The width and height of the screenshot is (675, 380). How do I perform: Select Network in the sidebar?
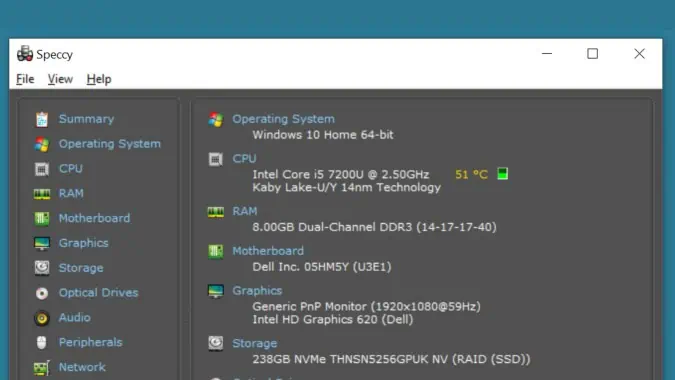point(82,368)
